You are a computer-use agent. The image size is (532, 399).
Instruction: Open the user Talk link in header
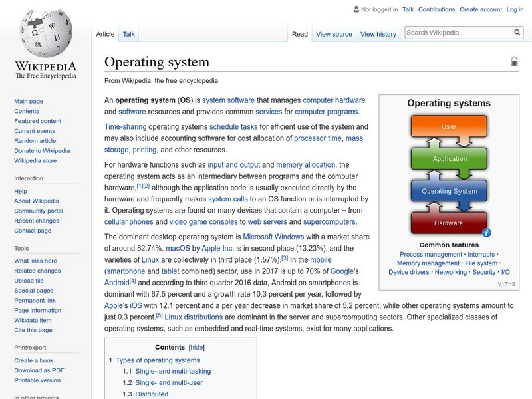tap(408, 9)
